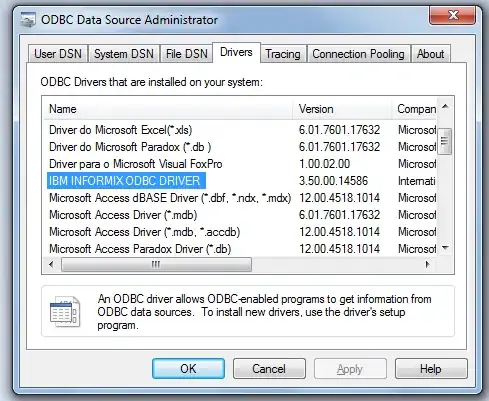Screen dimensions: 489x401
Task: Sort drivers by the Version column header
Action: point(342,109)
